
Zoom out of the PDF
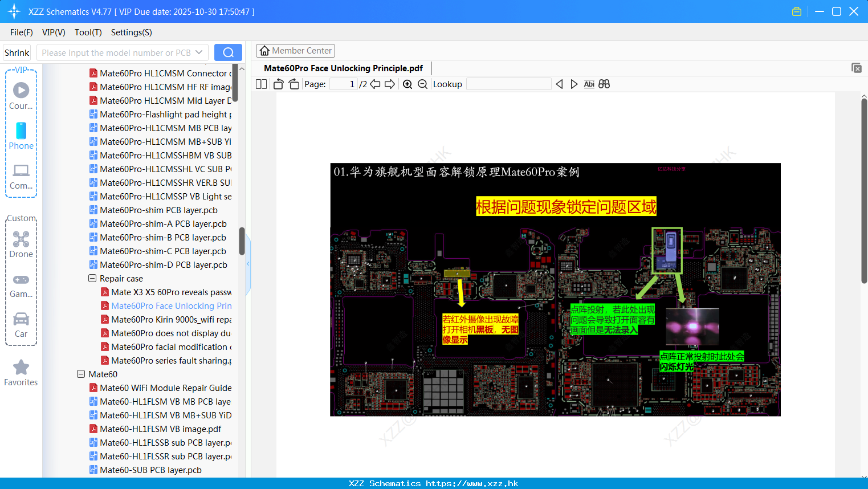pyautogui.click(x=422, y=84)
